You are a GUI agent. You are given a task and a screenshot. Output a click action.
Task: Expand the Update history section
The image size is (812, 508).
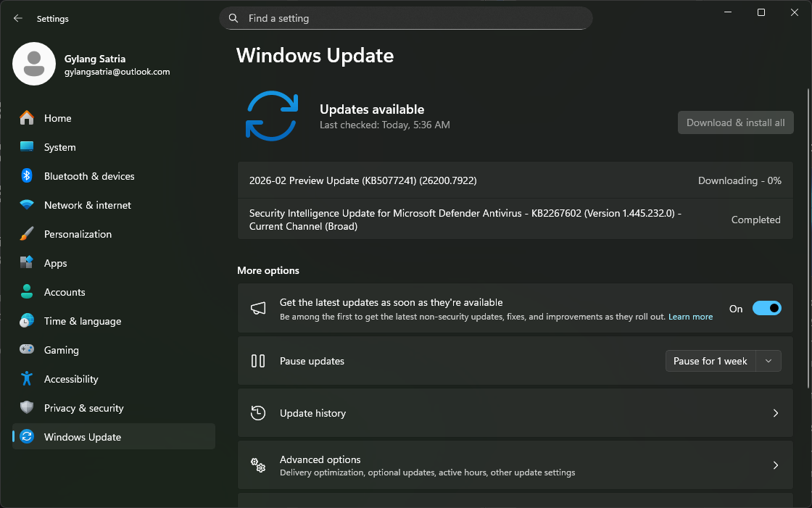point(515,412)
